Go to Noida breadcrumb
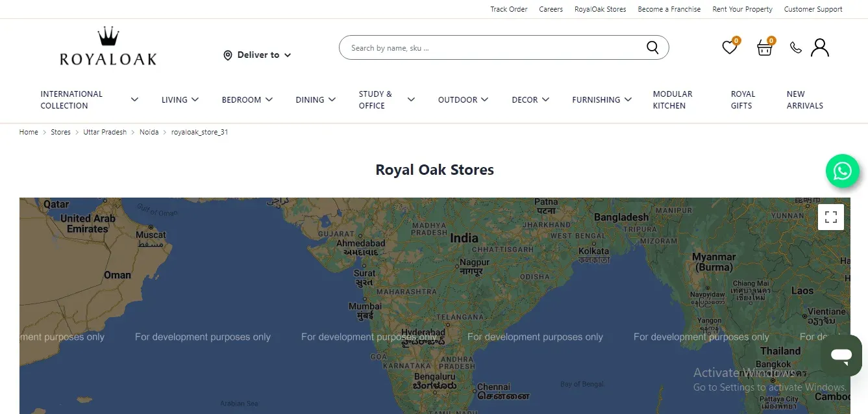The height and width of the screenshot is (414, 868). tap(149, 132)
